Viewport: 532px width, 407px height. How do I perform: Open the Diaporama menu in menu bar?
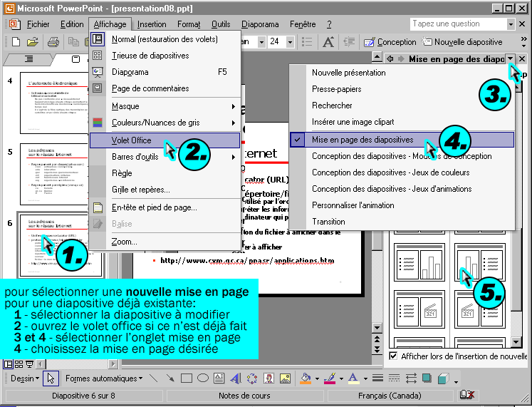click(x=259, y=24)
